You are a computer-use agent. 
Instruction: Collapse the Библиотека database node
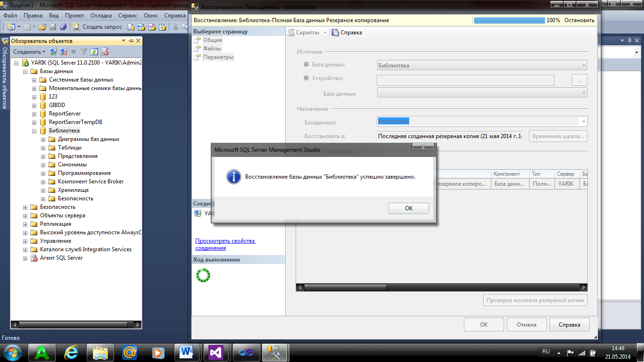click(x=34, y=131)
